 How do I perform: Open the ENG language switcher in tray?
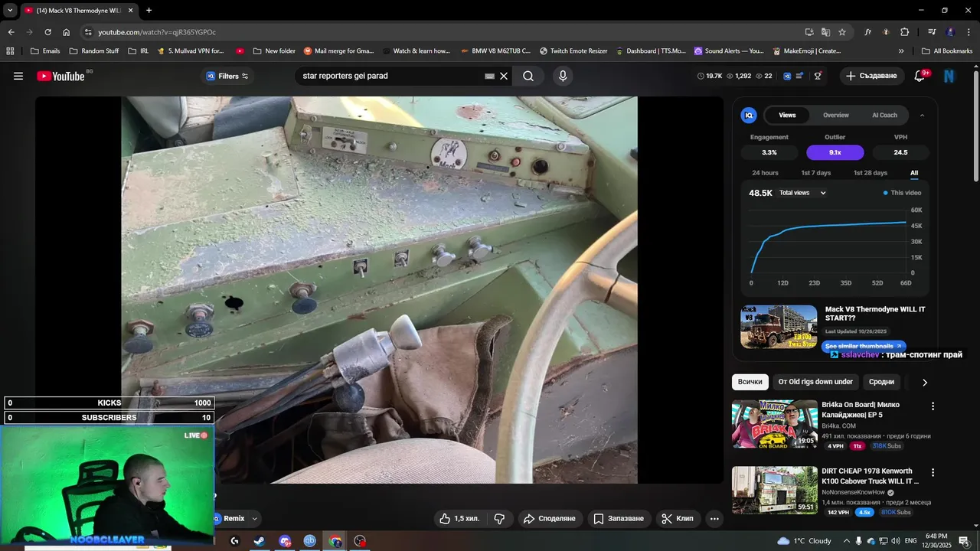911,541
